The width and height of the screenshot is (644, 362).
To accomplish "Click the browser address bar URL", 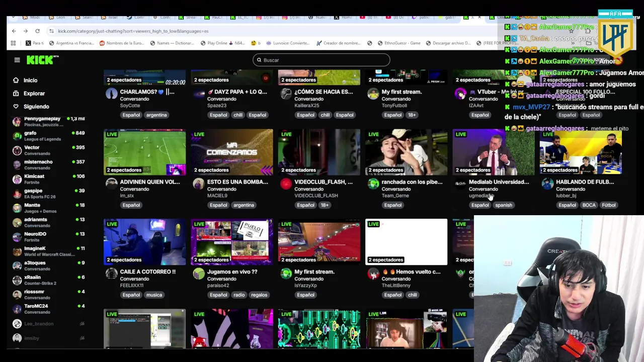I will [133, 31].
